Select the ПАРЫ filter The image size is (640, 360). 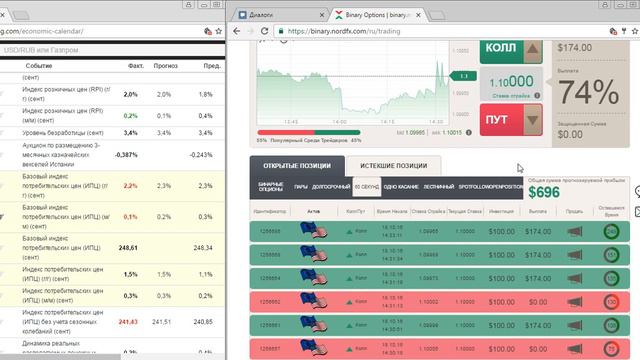pos(301,187)
